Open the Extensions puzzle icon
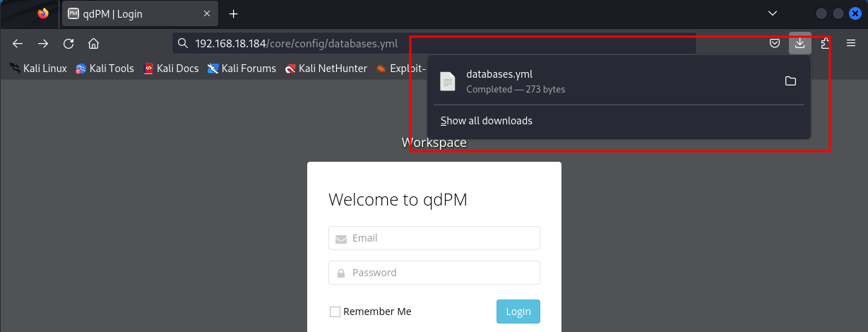Image resolution: width=868 pixels, height=332 pixels. 825,43
